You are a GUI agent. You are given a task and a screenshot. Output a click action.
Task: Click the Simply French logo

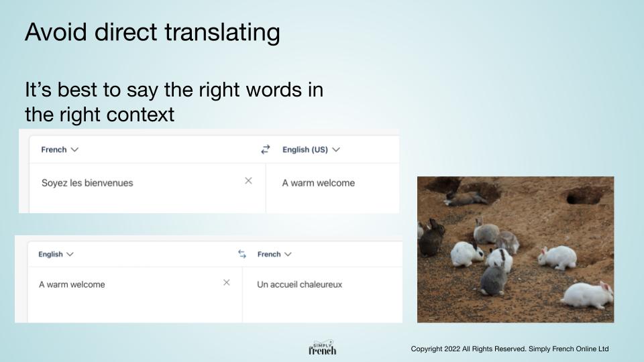(x=323, y=348)
